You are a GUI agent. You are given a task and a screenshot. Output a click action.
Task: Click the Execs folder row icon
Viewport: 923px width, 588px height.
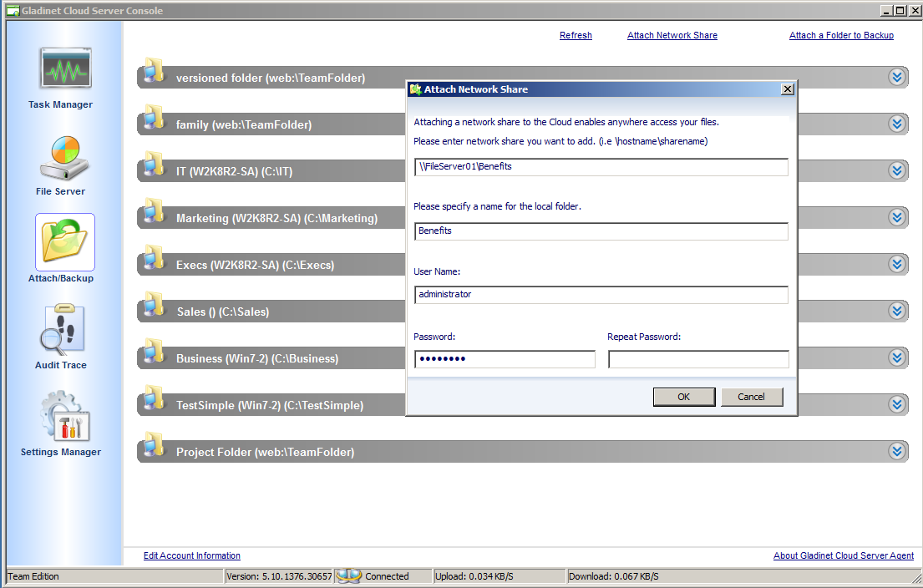(x=154, y=257)
